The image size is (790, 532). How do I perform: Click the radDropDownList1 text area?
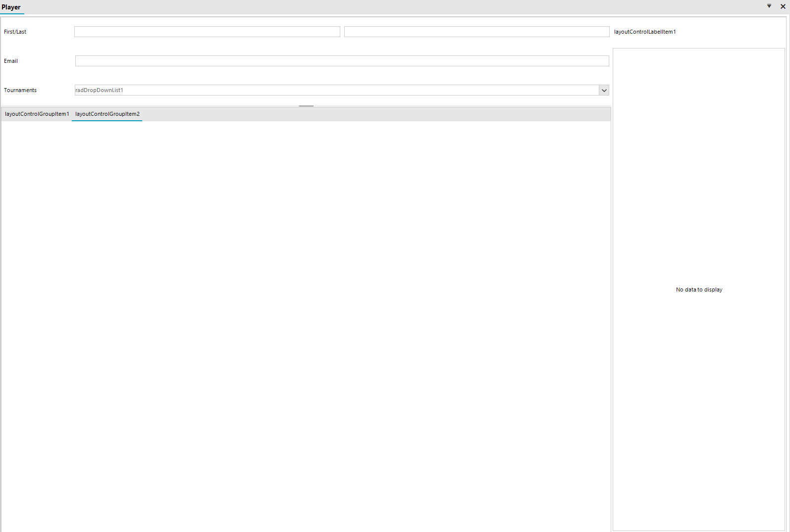click(336, 90)
